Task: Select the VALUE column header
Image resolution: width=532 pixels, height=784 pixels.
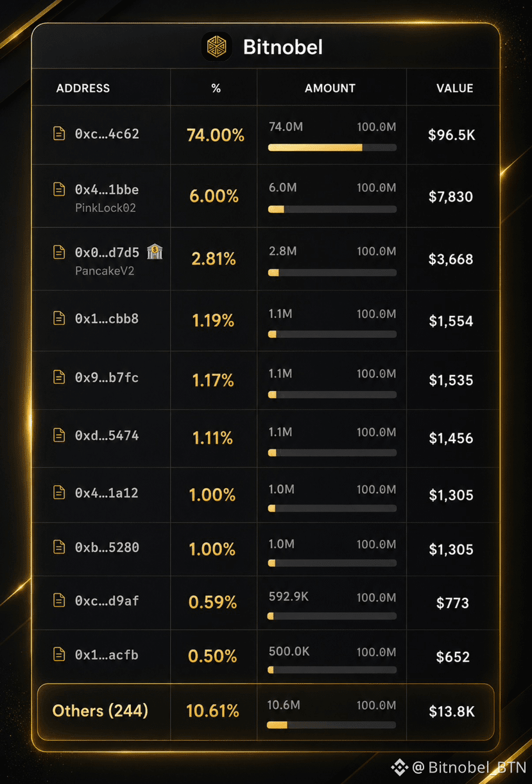Action: [455, 88]
